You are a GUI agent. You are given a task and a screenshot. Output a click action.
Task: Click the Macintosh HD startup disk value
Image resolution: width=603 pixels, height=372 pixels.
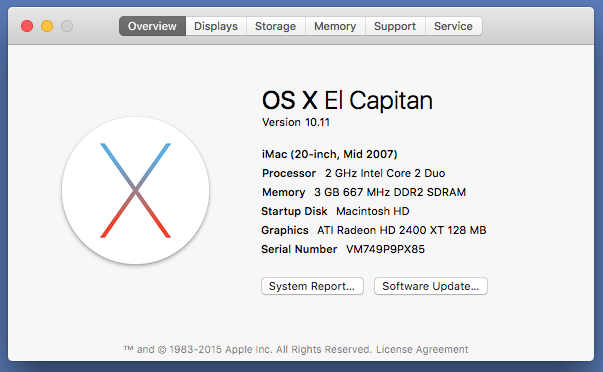coord(373,211)
